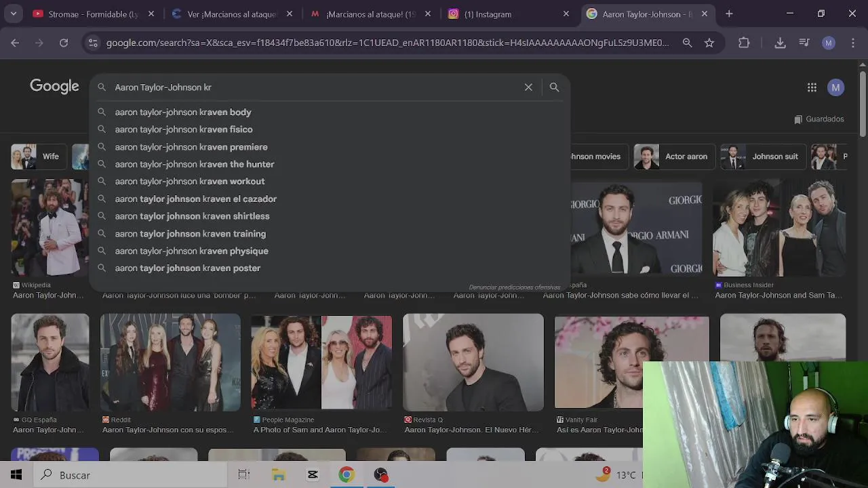Select suggestion kraven poster
The width and height of the screenshot is (868, 488).
(330, 268)
